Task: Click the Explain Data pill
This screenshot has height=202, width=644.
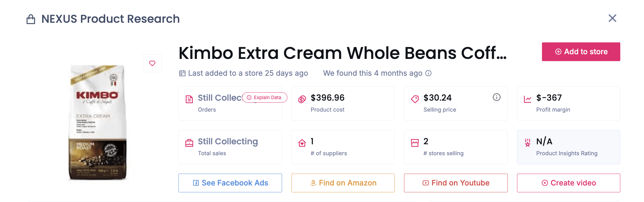Action: pyautogui.click(x=265, y=98)
